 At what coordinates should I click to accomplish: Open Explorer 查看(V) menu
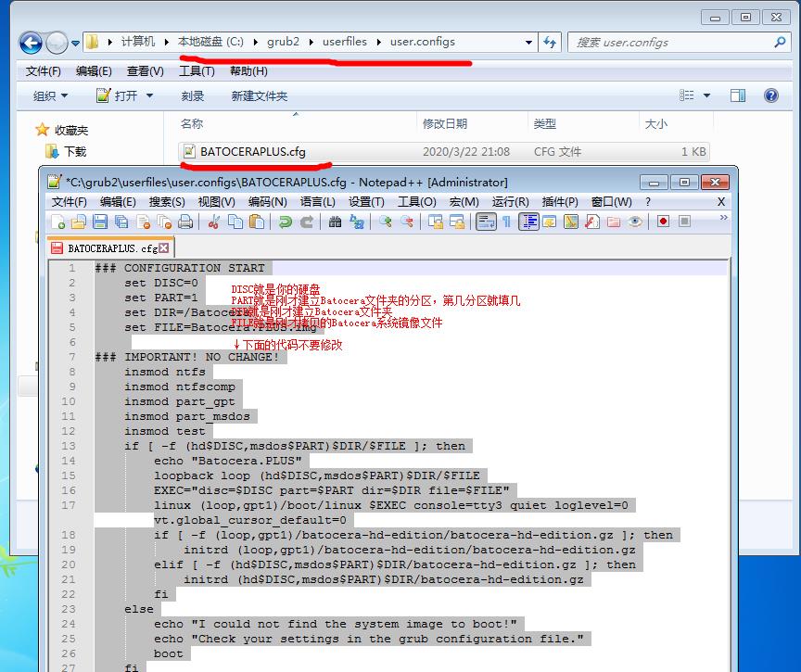coord(145,71)
